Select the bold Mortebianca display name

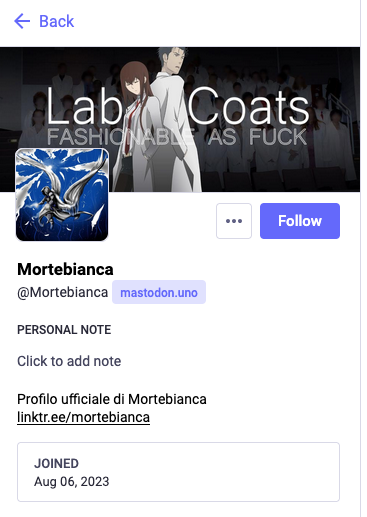[x=65, y=269]
